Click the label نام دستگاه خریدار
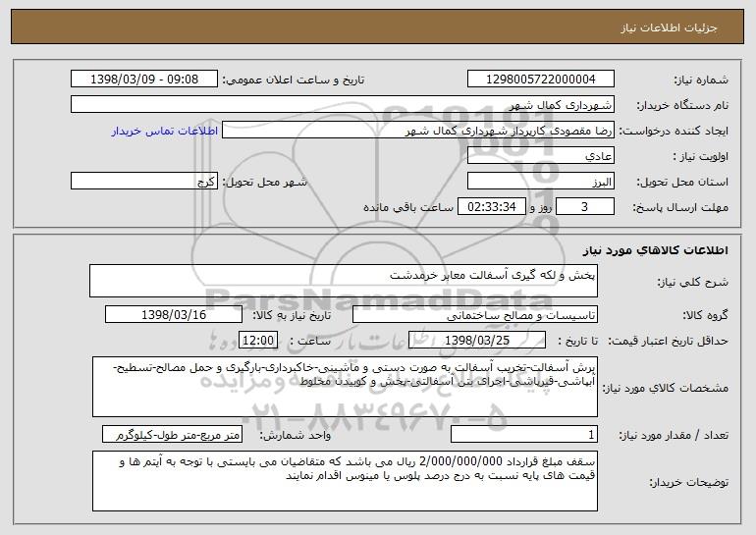Image resolution: width=756 pixels, height=535 pixels. coord(682,106)
